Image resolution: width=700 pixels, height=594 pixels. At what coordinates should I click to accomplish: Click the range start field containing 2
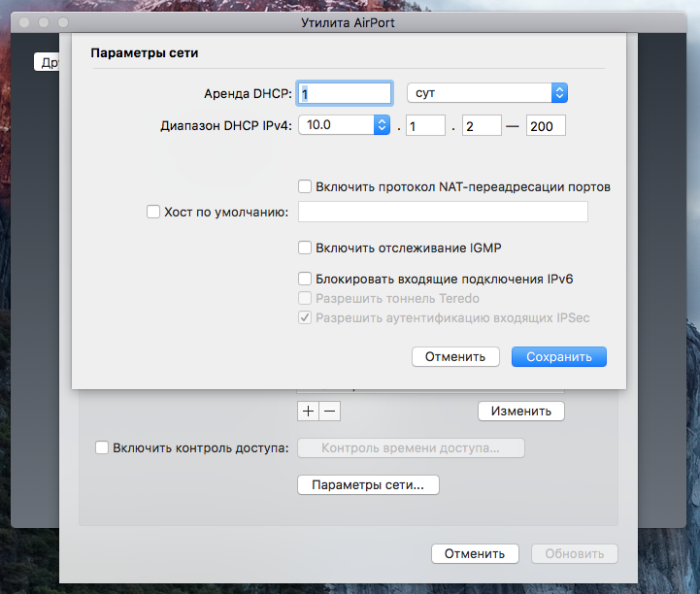pyautogui.click(x=482, y=125)
